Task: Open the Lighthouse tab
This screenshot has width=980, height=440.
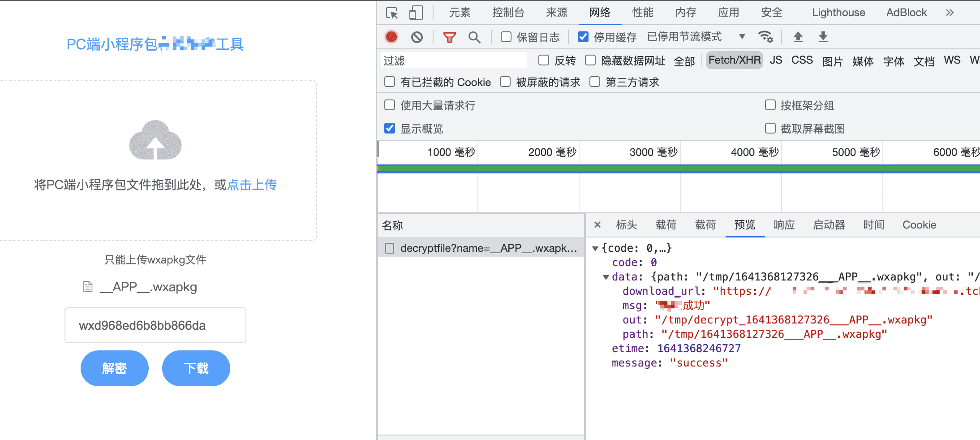Action: point(838,13)
